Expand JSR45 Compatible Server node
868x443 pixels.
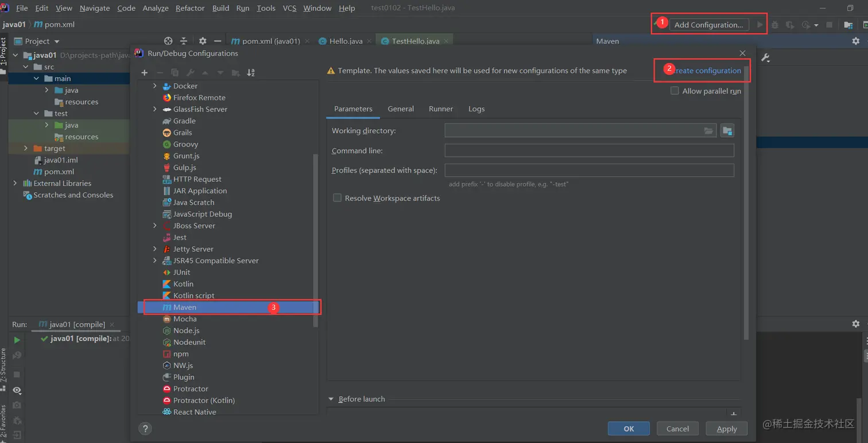pos(154,261)
